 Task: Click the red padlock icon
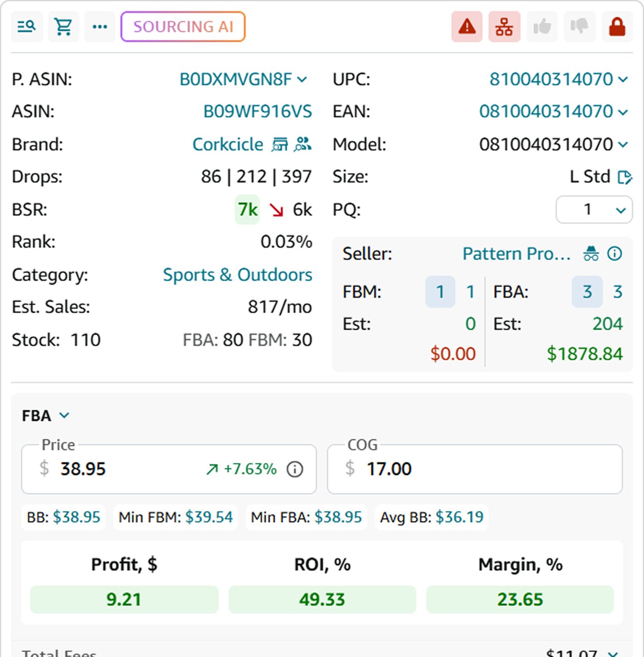[617, 27]
